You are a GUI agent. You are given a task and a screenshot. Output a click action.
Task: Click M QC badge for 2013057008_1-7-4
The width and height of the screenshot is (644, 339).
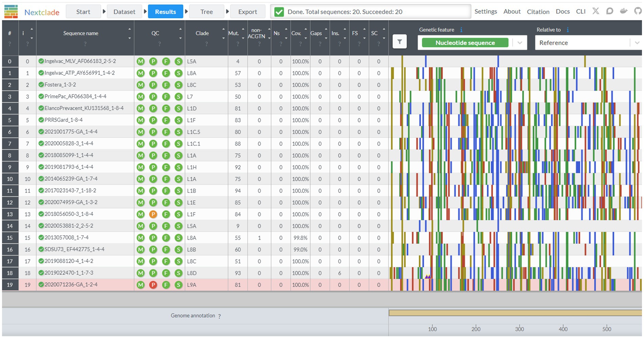tap(141, 238)
